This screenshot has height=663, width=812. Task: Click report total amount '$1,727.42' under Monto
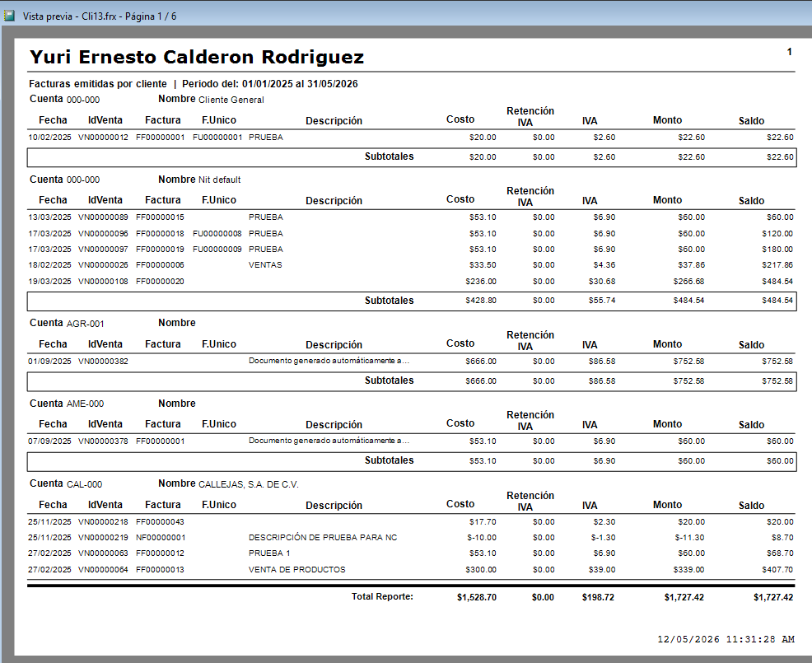(x=684, y=597)
